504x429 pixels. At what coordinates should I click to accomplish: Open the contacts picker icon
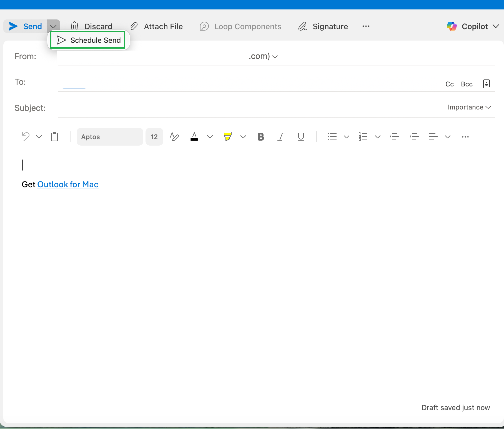(x=487, y=84)
